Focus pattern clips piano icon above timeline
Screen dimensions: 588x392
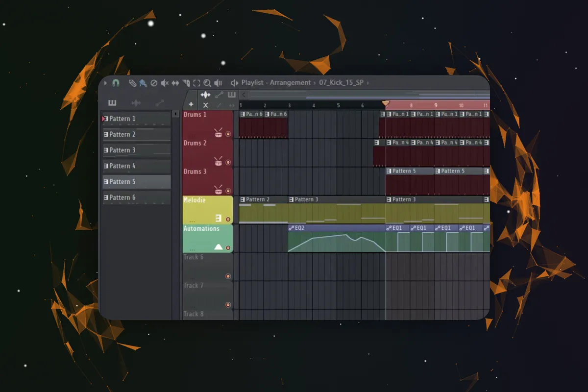coord(232,95)
